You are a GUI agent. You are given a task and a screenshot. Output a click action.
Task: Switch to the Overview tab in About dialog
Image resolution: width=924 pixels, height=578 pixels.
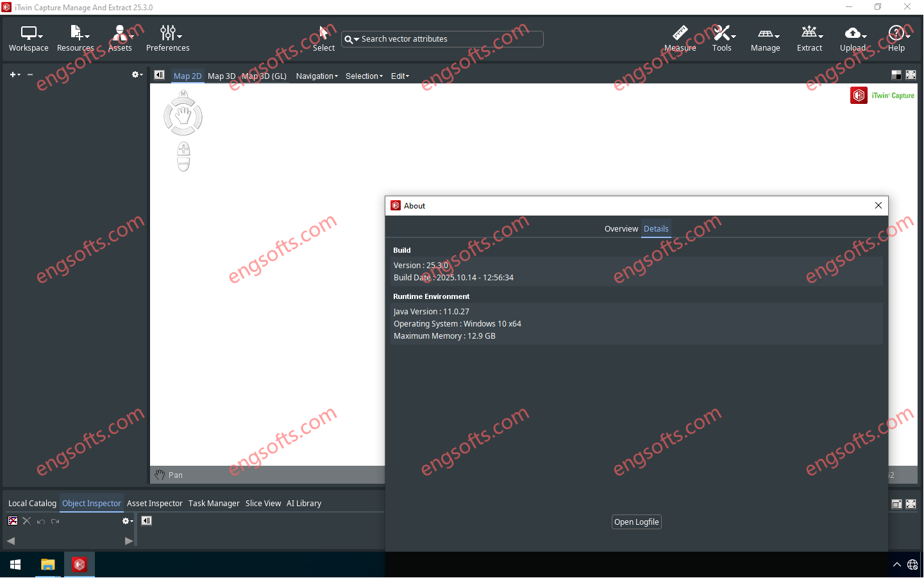coord(621,228)
